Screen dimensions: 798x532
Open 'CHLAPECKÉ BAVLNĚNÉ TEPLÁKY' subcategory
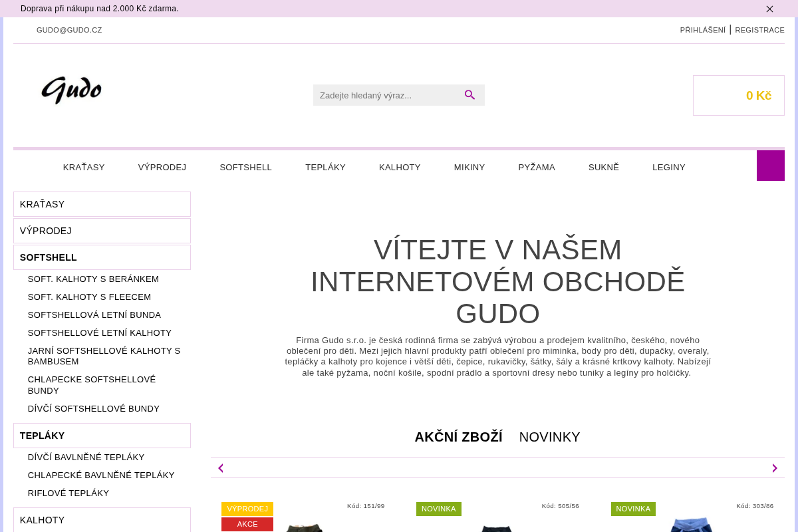(x=101, y=475)
